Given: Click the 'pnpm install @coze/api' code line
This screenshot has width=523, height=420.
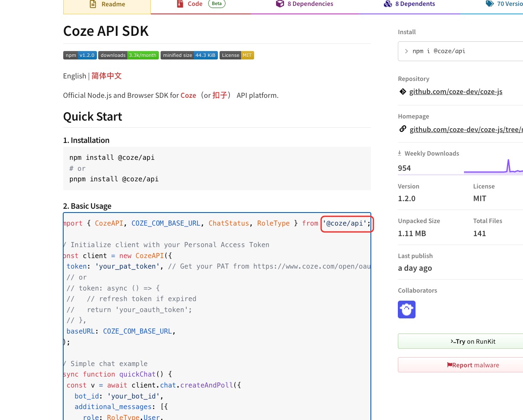Looking at the screenshot, I should tap(114, 179).
